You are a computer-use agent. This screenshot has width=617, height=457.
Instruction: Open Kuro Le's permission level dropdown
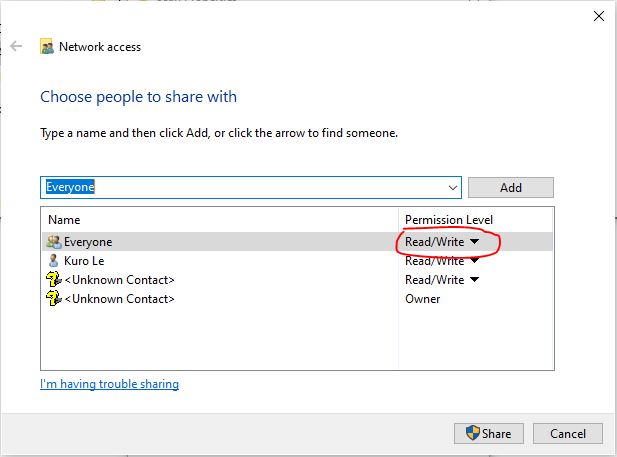point(474,261)
